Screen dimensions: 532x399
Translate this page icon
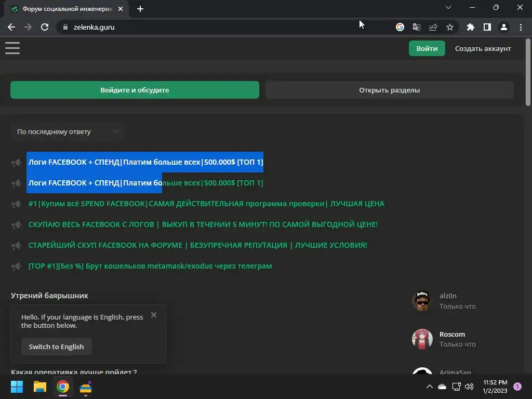click(x=417, y=27)
